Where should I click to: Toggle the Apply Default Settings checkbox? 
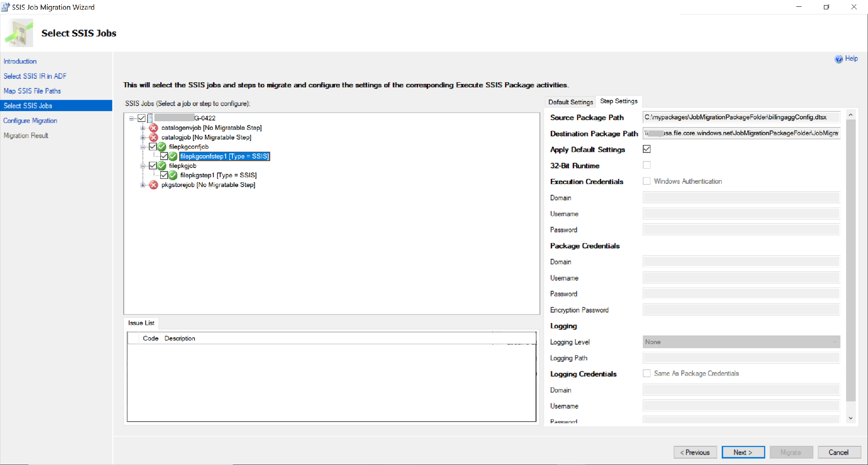646,149
